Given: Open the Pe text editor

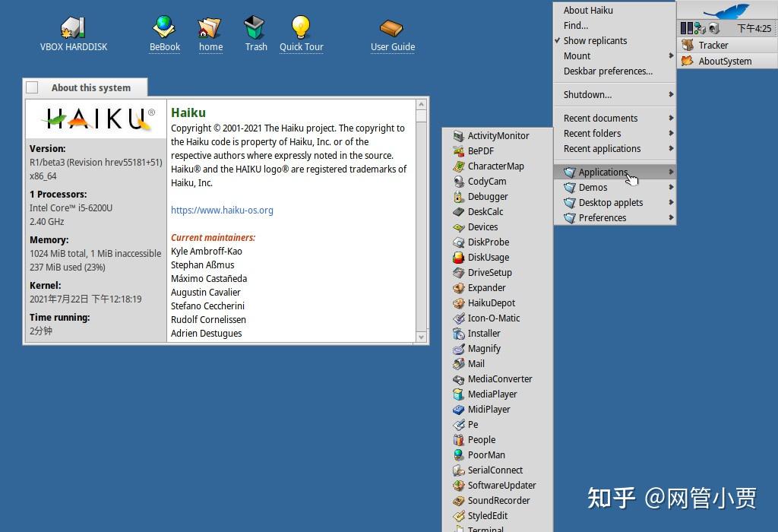Looking at the screenshot, I should click(498, 425).
